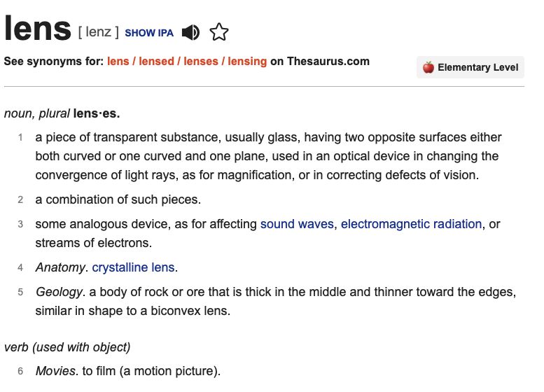
Task: Open synonyms for 'lensed'
Action: pos(156,62)
